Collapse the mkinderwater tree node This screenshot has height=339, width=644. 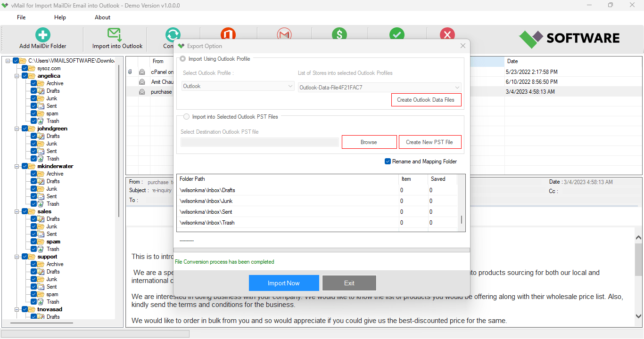(17, 166)
